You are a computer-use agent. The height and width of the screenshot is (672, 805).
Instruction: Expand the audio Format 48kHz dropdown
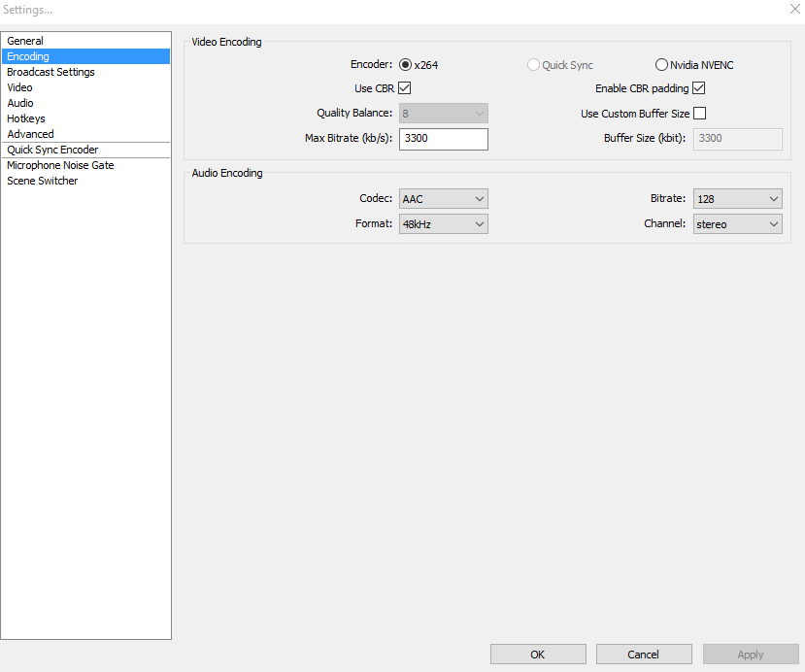click(444, 223)
